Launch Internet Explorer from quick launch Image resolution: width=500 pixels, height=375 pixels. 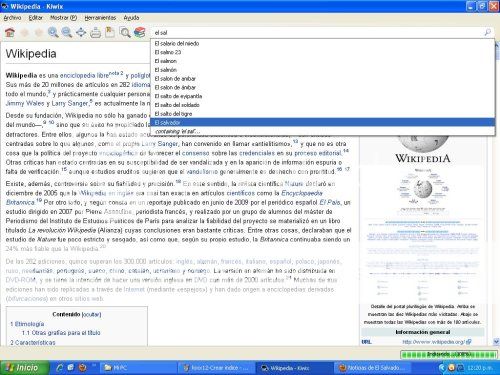coord(60,368)
